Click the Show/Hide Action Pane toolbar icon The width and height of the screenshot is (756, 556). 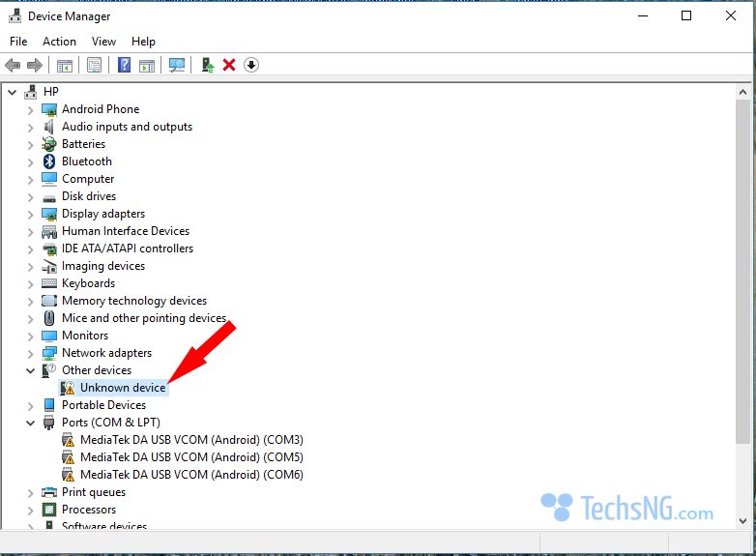(x=147, y=65)
